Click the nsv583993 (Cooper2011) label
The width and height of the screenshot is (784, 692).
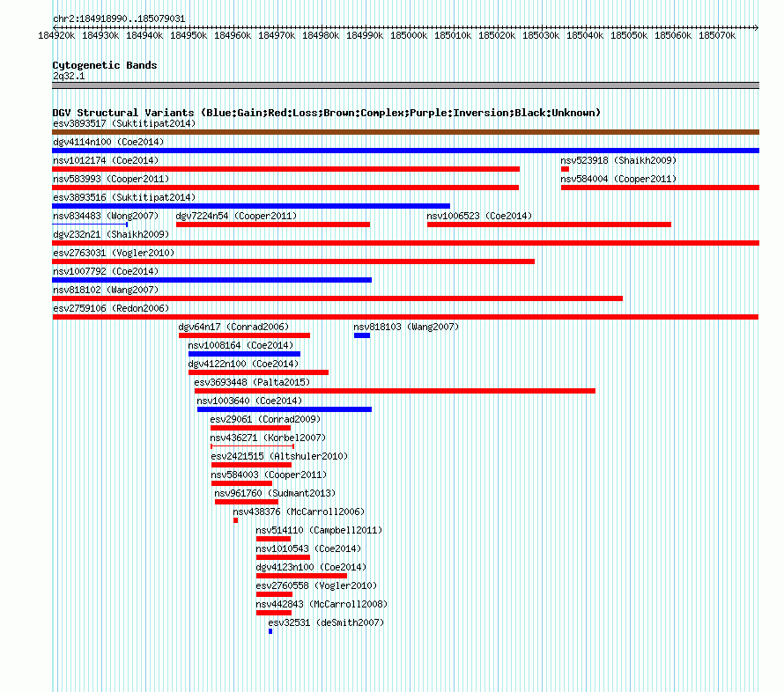tap(111, 179)
